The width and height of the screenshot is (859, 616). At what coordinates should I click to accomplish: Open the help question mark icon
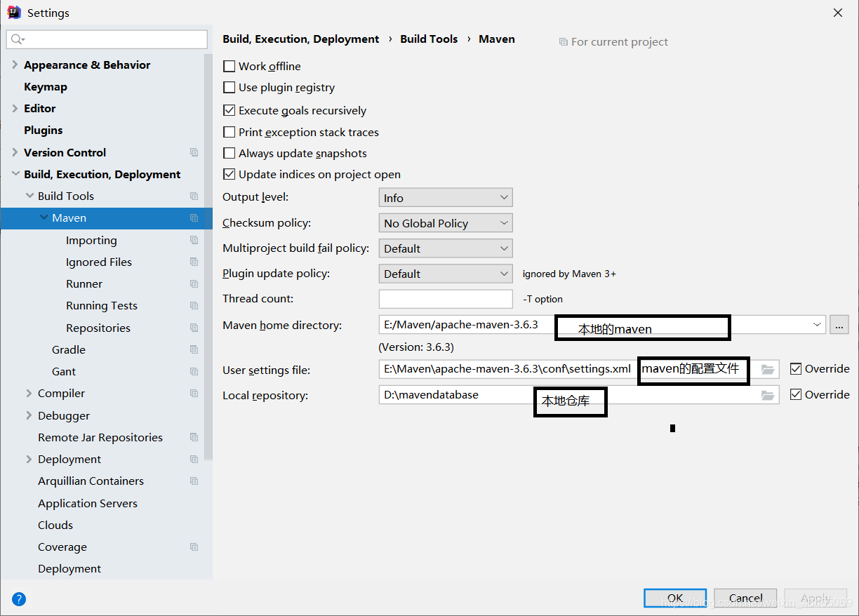(19, 599)
